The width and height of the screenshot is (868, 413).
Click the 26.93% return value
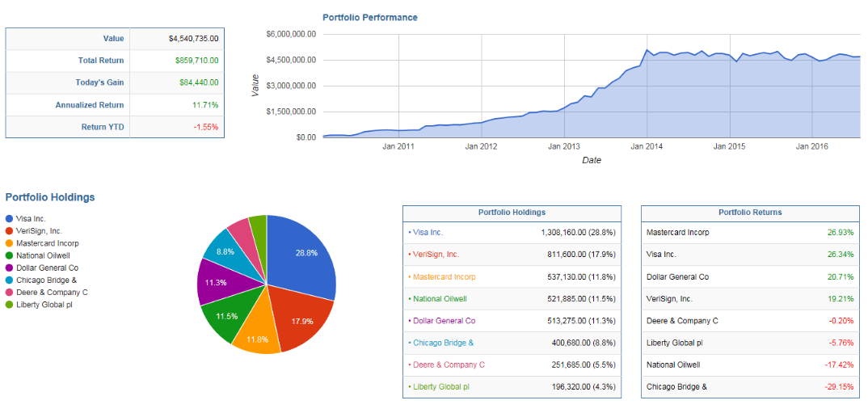coord(841,233)
